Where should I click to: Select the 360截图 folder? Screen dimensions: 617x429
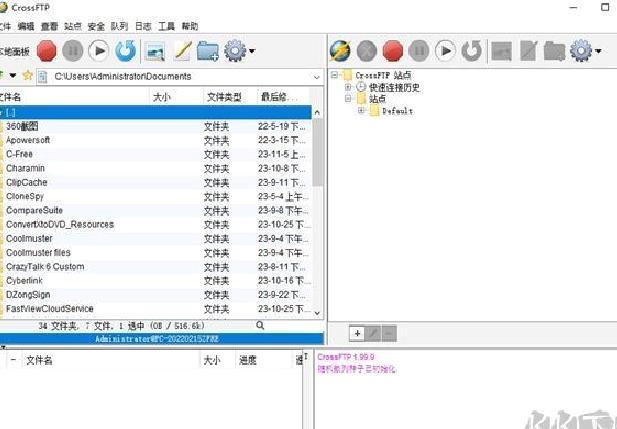(156, 126)
